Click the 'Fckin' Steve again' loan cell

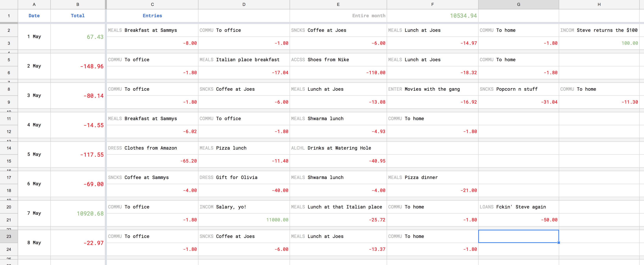pos(518,207)
